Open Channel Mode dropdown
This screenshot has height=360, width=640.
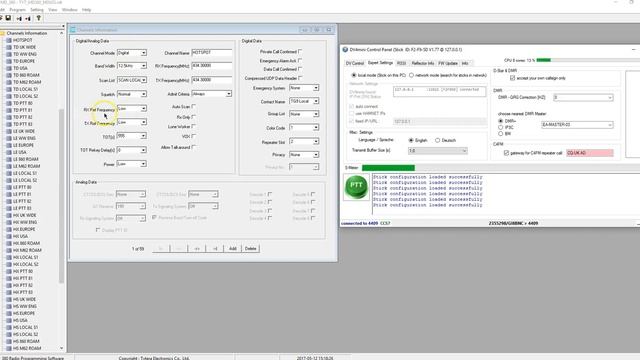point(143,53)
